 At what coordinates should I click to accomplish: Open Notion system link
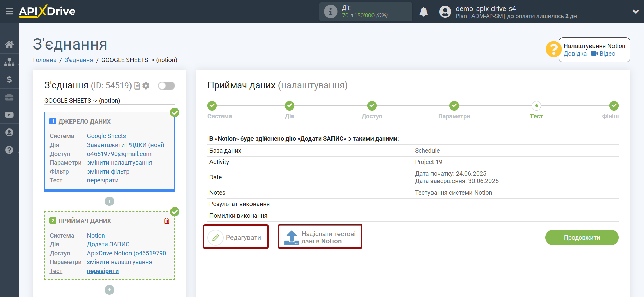click(x=96, y=236)
